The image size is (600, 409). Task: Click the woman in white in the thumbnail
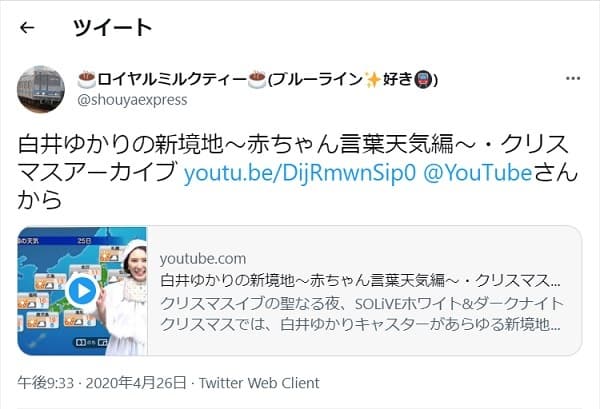(x=128, y=297)
